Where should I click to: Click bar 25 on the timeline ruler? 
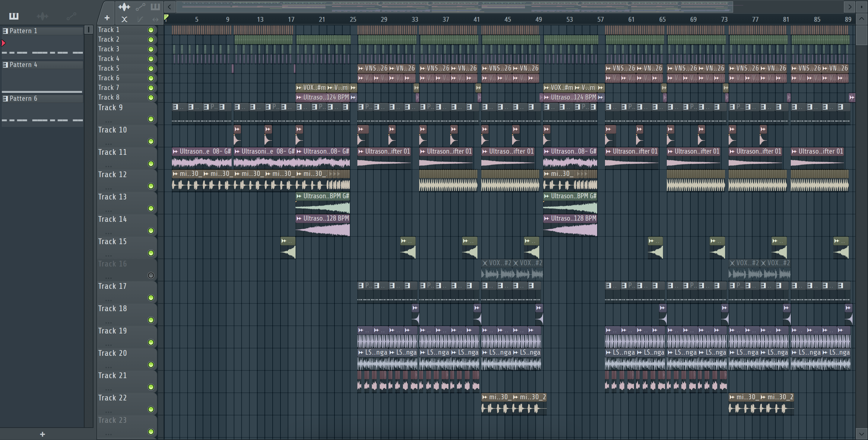(353, 20)
